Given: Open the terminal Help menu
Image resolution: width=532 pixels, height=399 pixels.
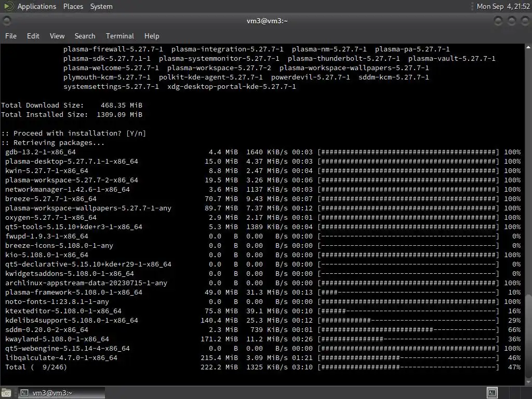Looking at the screenshot, I should coord(152,36).
